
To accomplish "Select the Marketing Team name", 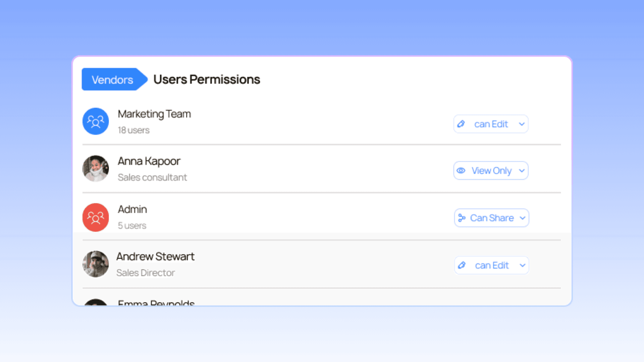I will point(154,114).
